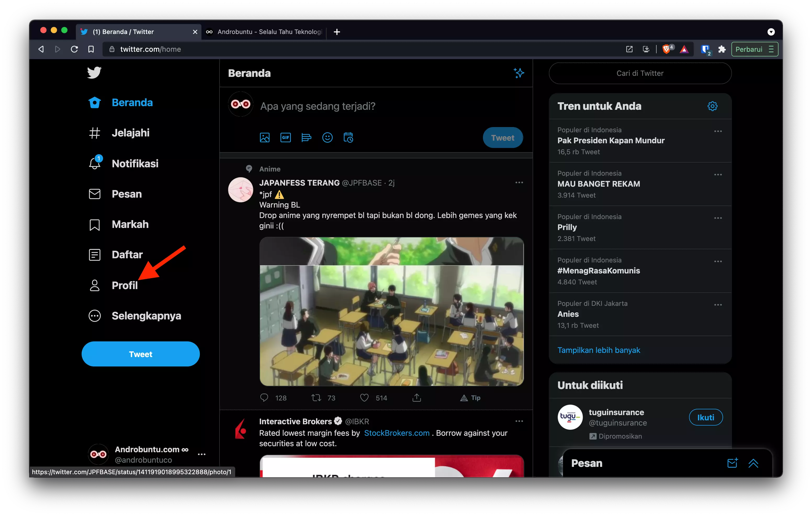Image resolution: width=812 pixels, height=516 pixels.
Task: Retweet the anime warning tweet
Action: coord(316,398)
